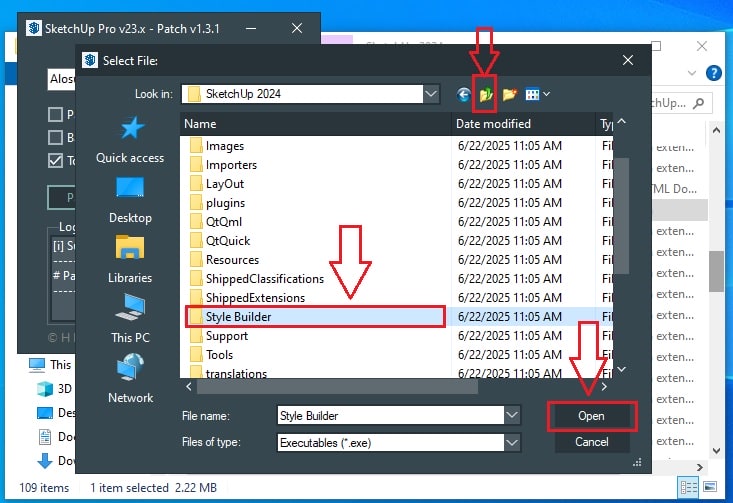Viewport: 733px width, 503px height.
Task: Select Desktop in the places bar
Action: [x=130, y=200]
